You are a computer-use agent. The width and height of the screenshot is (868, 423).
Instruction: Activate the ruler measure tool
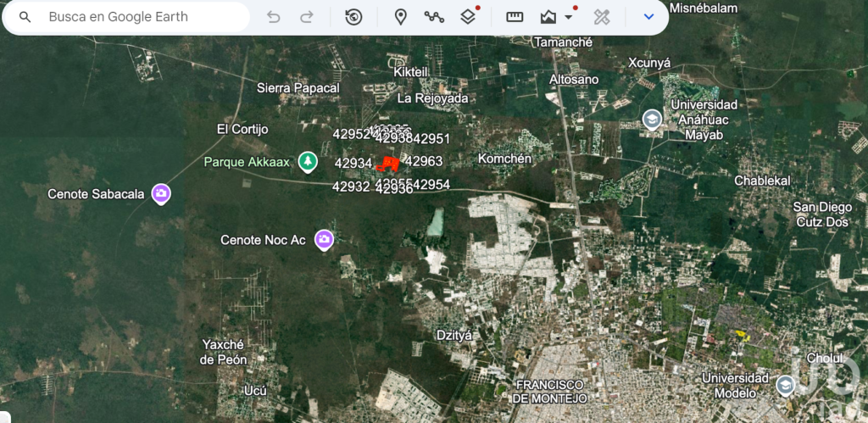[x=515, y=17]
